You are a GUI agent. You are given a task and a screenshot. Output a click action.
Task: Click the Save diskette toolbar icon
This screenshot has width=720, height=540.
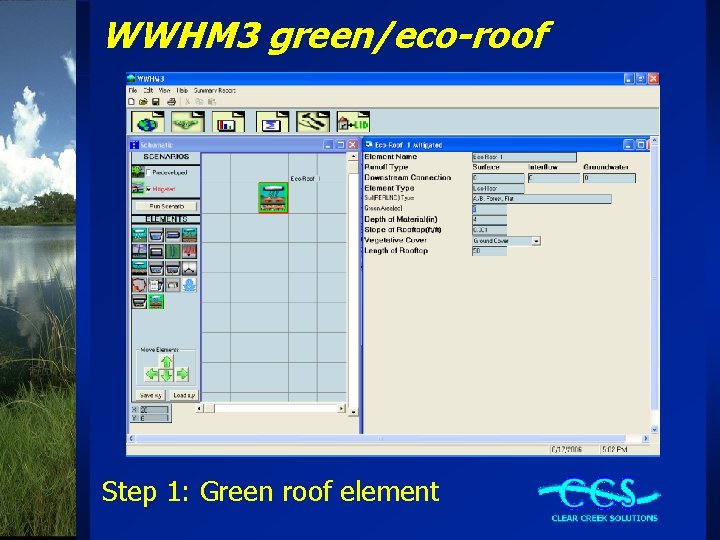tap(156, 102)
